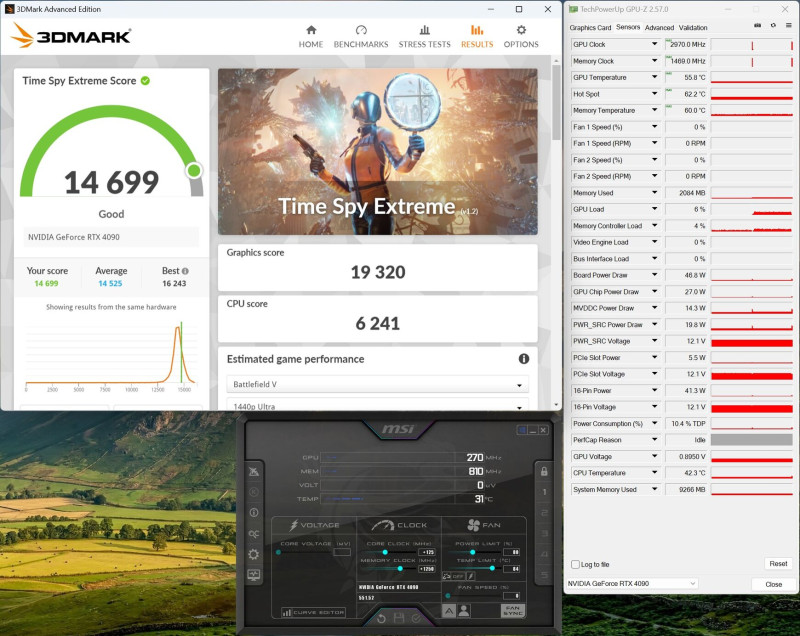Select Afterburner profile slot 1

pyautogui.click(x=544, y=492)
